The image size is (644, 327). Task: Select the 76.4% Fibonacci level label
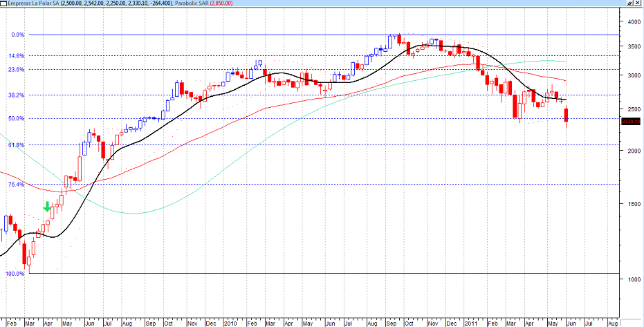tap(17, 185)
